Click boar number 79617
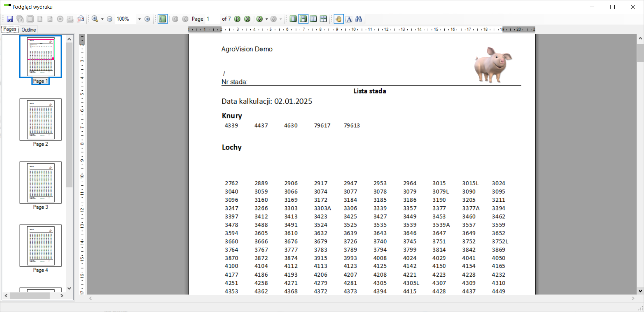This screenshot has width=644, height=312. point(322,125)
